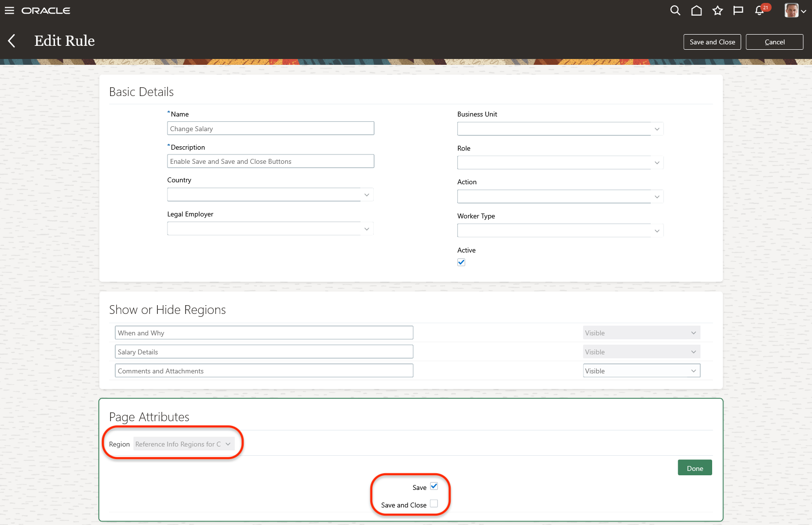This screenshot has height=525, width=812.
Task: Go to the Home page icon
Action: coord(696,11)
